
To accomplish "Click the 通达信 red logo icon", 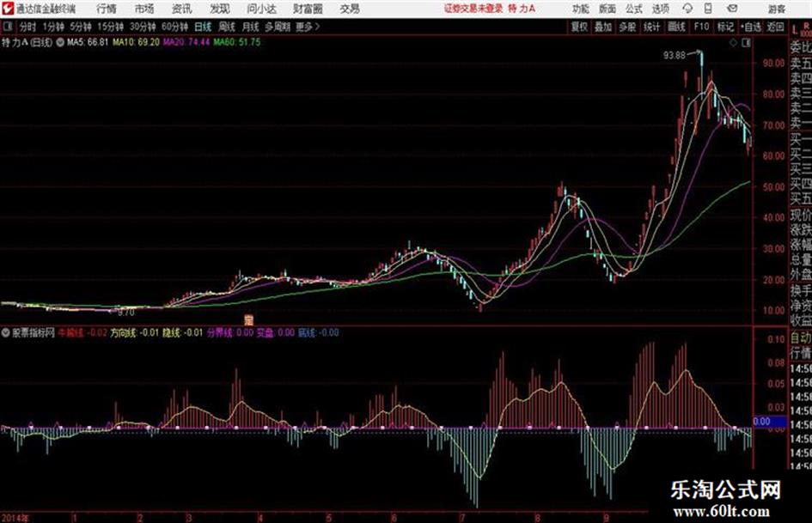I will click(x=8, y=9).
